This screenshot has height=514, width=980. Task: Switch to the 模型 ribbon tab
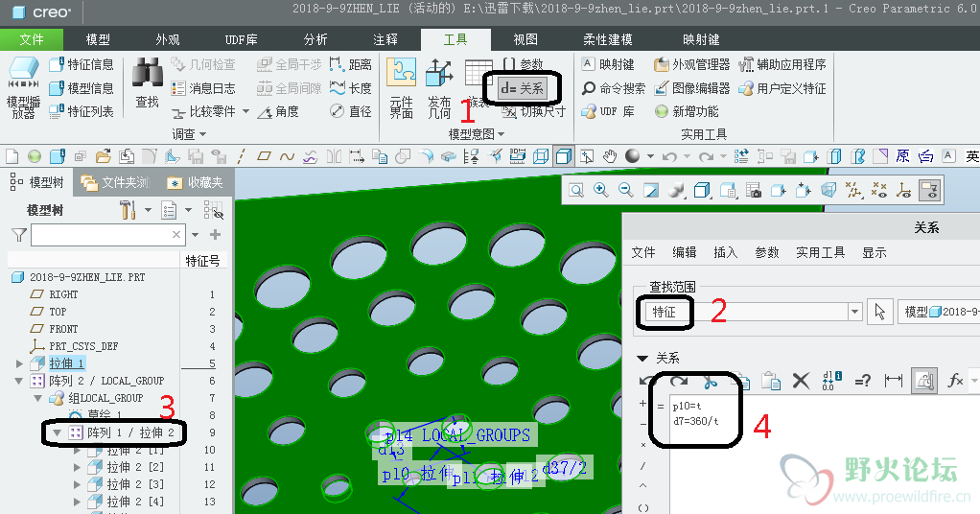click(98, 39)
